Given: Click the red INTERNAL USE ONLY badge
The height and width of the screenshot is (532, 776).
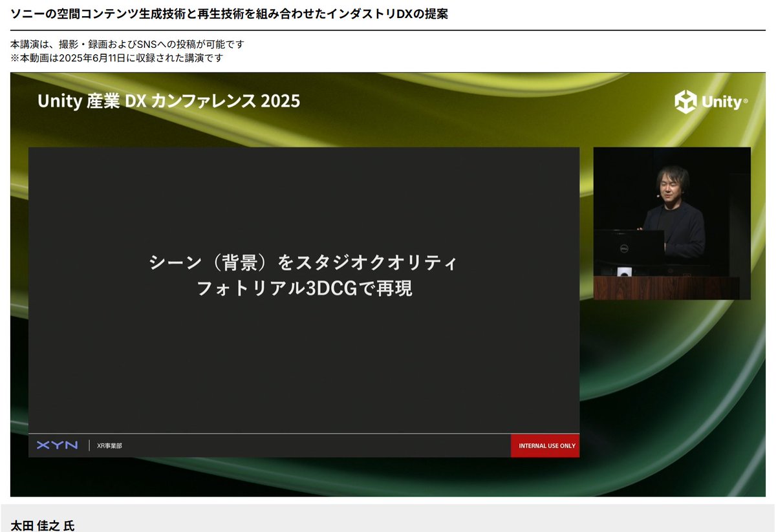Looking at the screenshot, I should point(545,445).
